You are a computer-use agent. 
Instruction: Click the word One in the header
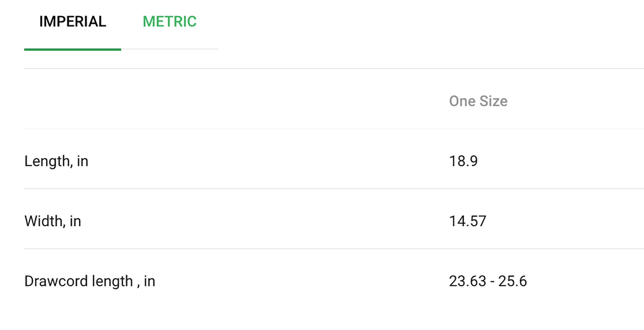click(462, 101)
